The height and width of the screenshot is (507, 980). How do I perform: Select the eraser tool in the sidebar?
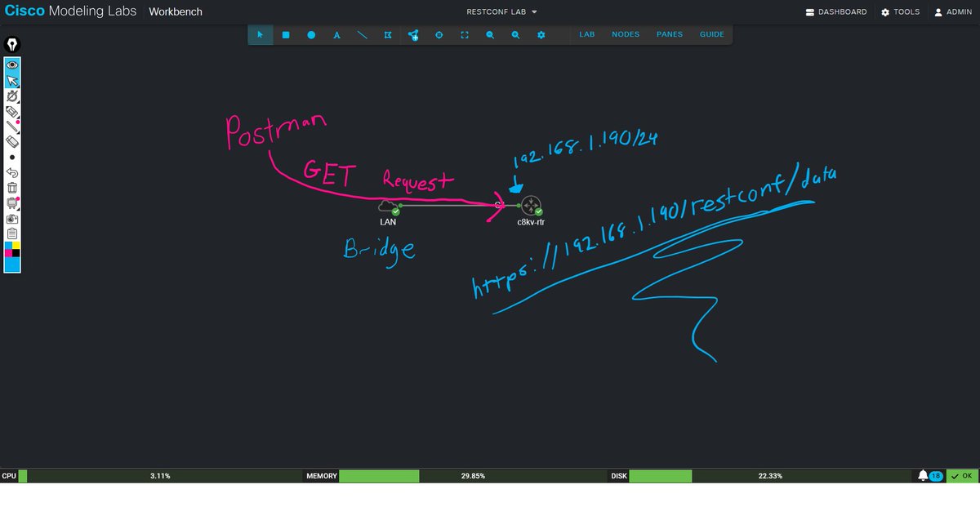click(x=12, y=141)
